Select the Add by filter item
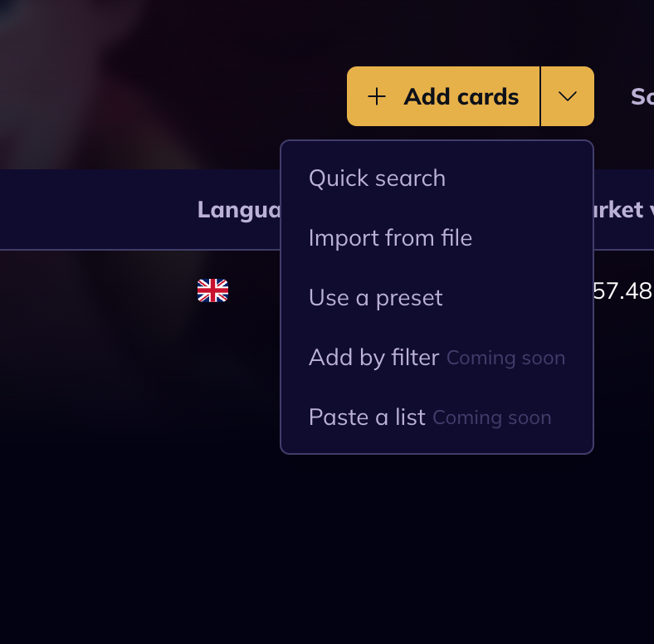 point(373,358)
